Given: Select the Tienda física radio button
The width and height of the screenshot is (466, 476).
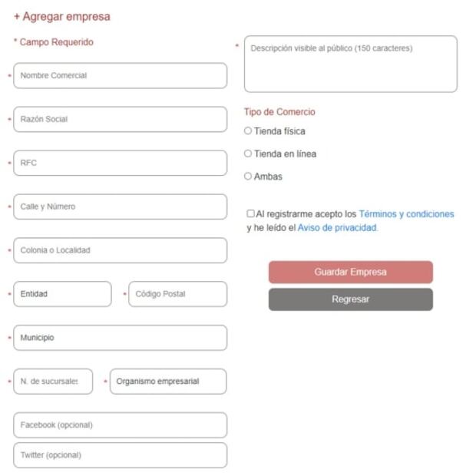Looking at the screenshot, I should (248, 131).
